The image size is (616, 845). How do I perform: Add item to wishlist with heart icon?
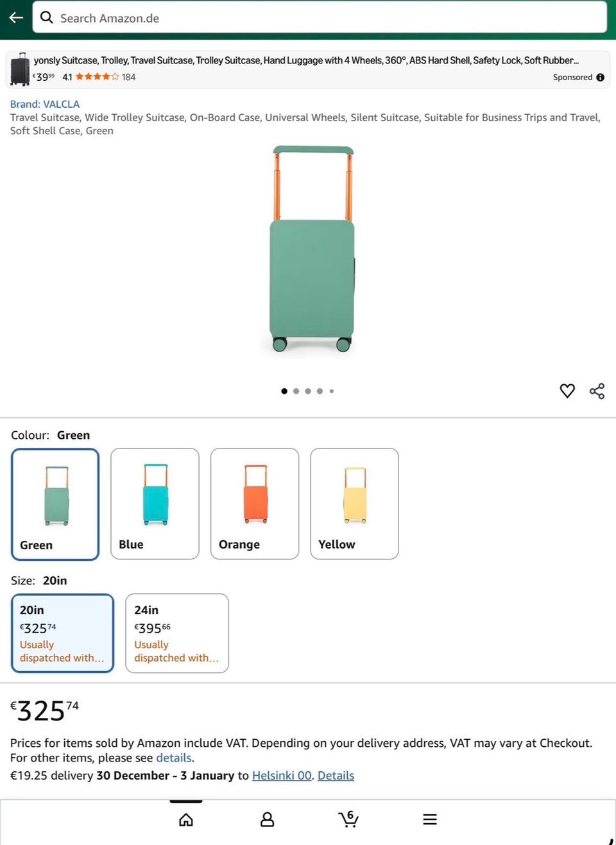567,391
